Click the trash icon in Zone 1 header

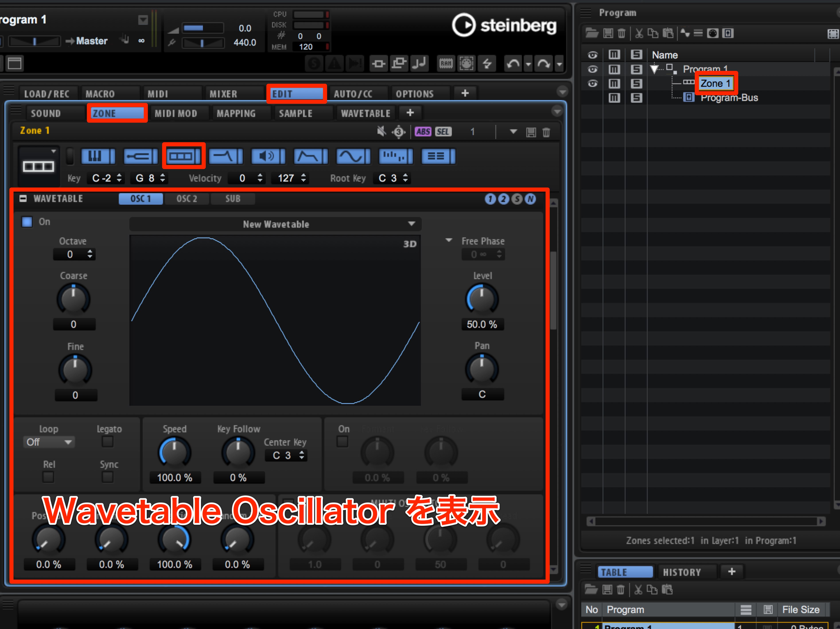[x=546, y=132]
